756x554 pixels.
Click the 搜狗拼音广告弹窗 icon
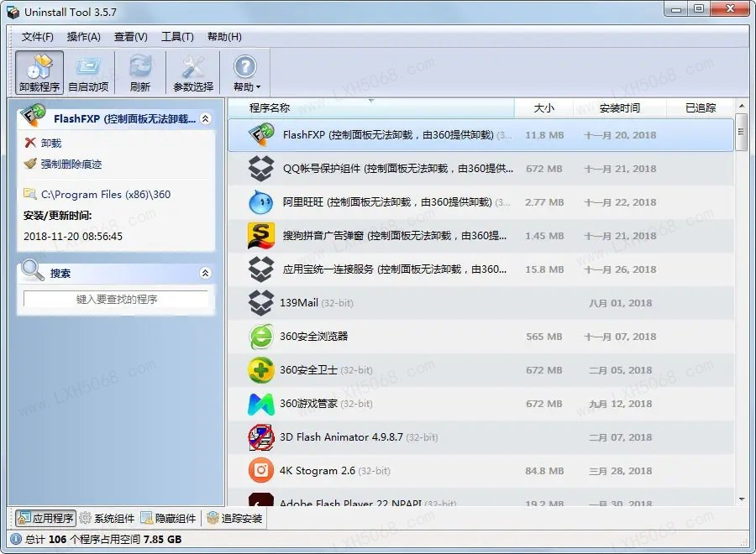pyautogui.click(x=261, y=236)
